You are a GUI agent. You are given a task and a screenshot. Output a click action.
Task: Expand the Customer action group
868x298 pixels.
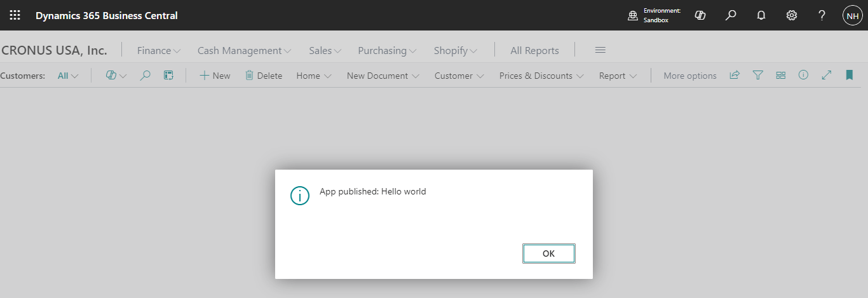(459, 76)
